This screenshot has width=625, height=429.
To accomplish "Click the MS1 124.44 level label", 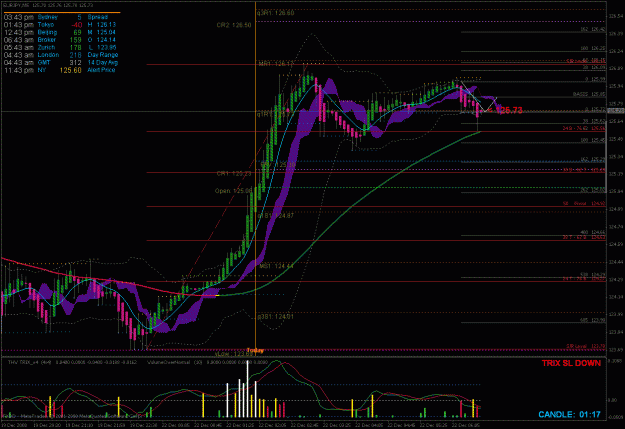I will (276, 266).
